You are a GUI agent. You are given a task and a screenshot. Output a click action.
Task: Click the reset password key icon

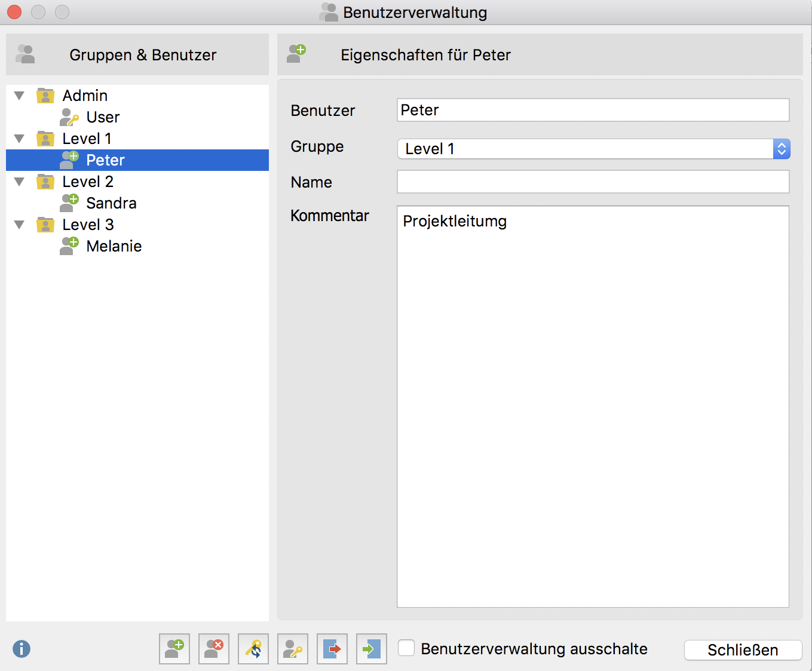click(253, 649)
